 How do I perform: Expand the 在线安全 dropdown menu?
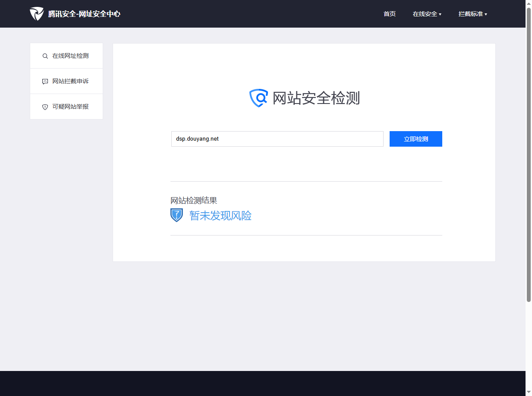click(x=427, y=14)
